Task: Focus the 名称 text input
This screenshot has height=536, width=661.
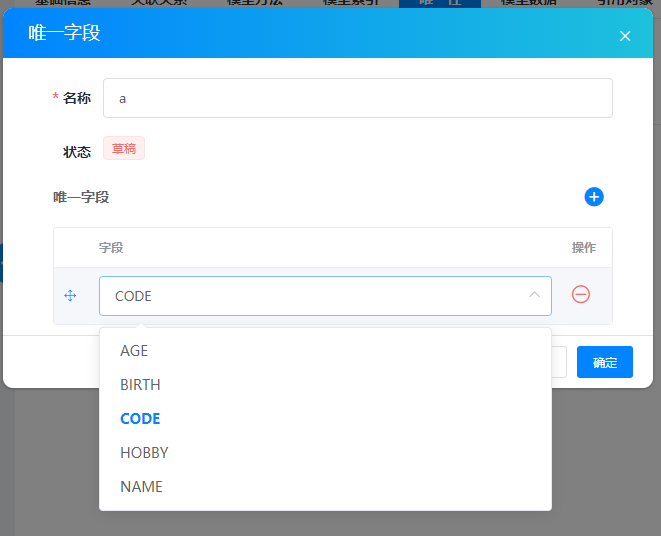Action: tap(357, 98)
